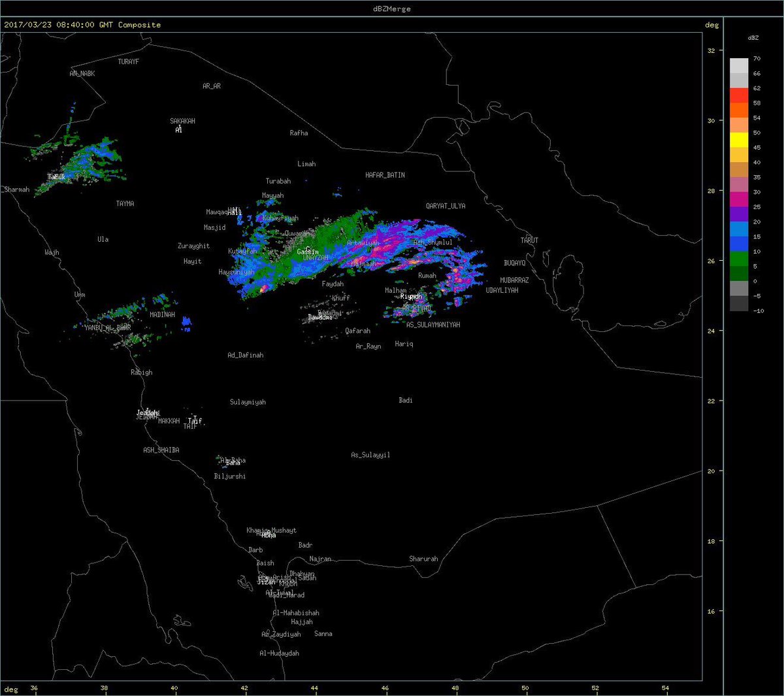The height and width of the screenshot is (696, 784).
Task: Click the Badi city label
Action: 406,401
